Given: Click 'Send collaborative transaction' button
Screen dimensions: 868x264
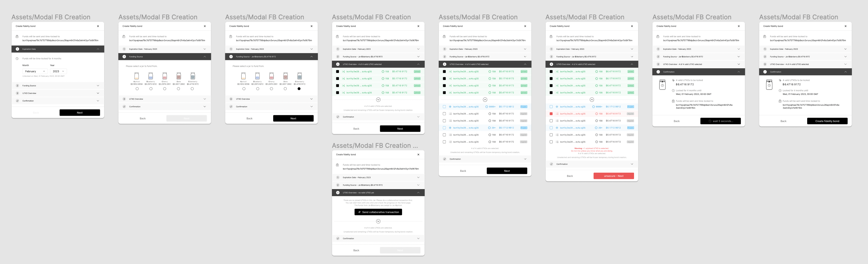Looking at the screenshot, I should [x=378, y=212].
